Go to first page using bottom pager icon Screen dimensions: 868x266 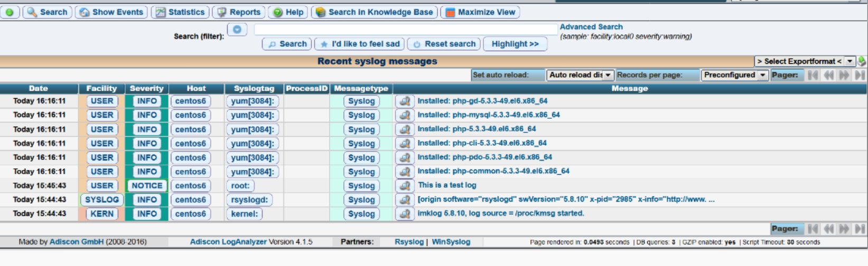coord(813,229)
